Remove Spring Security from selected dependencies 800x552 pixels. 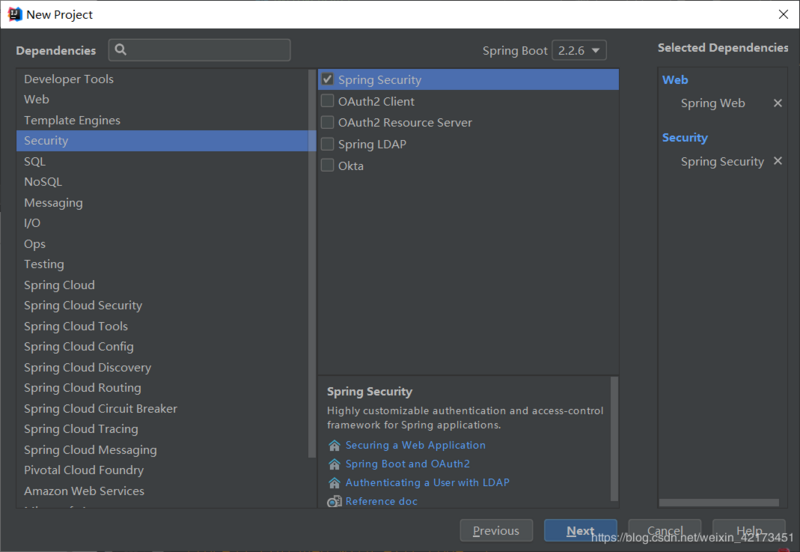pos(778,161)
